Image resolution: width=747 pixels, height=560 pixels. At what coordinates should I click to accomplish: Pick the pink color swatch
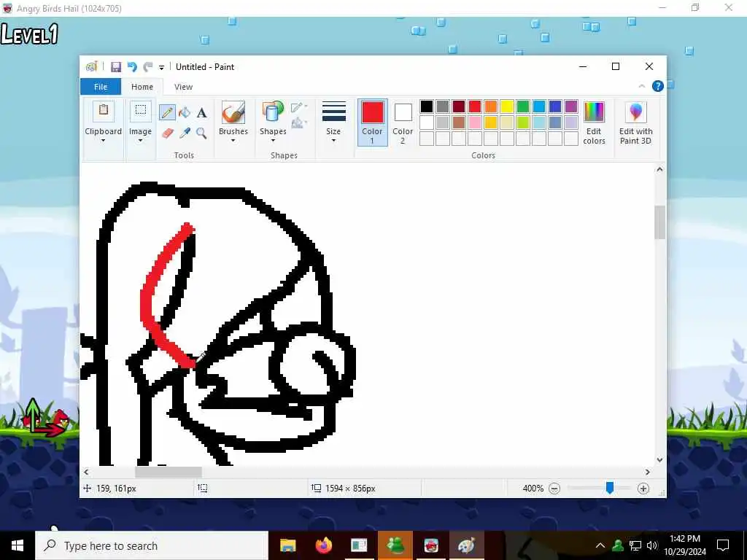tap(474, 122)
